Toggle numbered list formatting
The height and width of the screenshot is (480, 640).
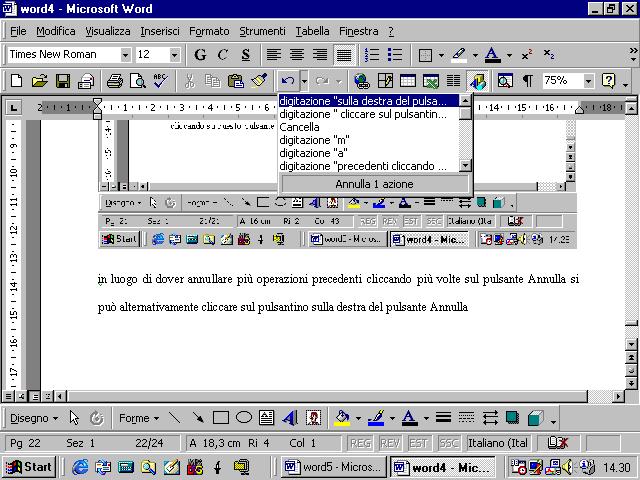click(371, 55)
